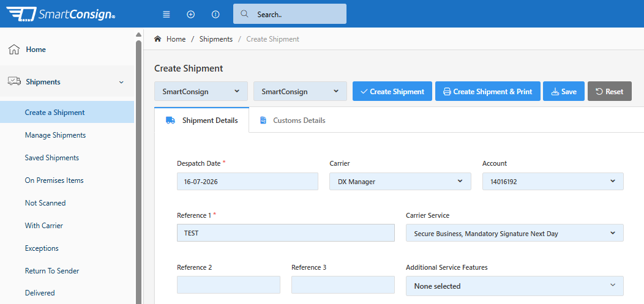The width and height of the screenshot is (644, 304).
Task: Click the Shipments truck icon in sidebar
Action: click(x=14, y=81)
